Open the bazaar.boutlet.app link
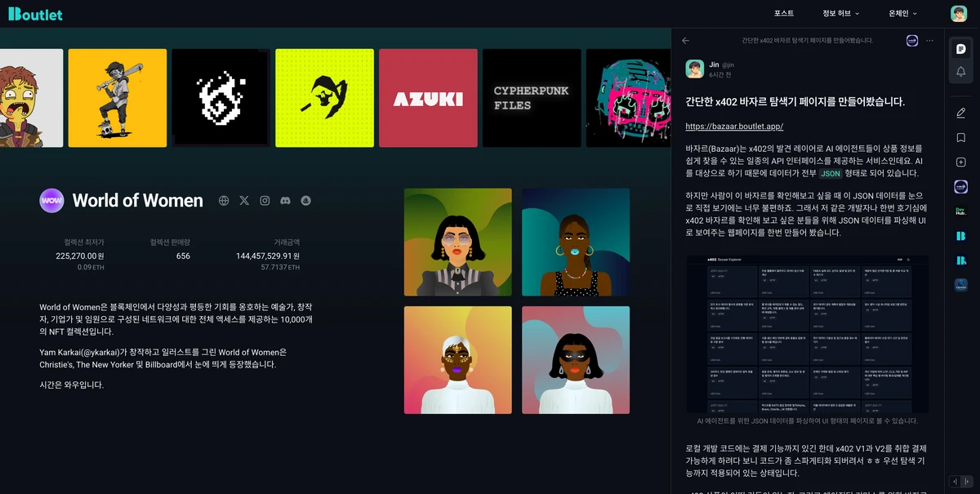Viewport: 980px width, 494px height. (x=734, y=126)
